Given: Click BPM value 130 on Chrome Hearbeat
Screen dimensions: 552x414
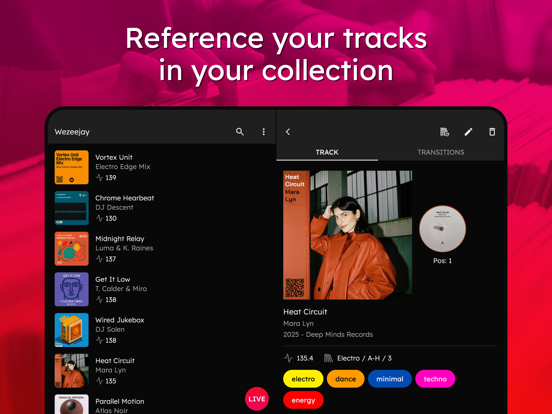Looking at the screenshot, I should pyautogui.click(x=111, y=219).
